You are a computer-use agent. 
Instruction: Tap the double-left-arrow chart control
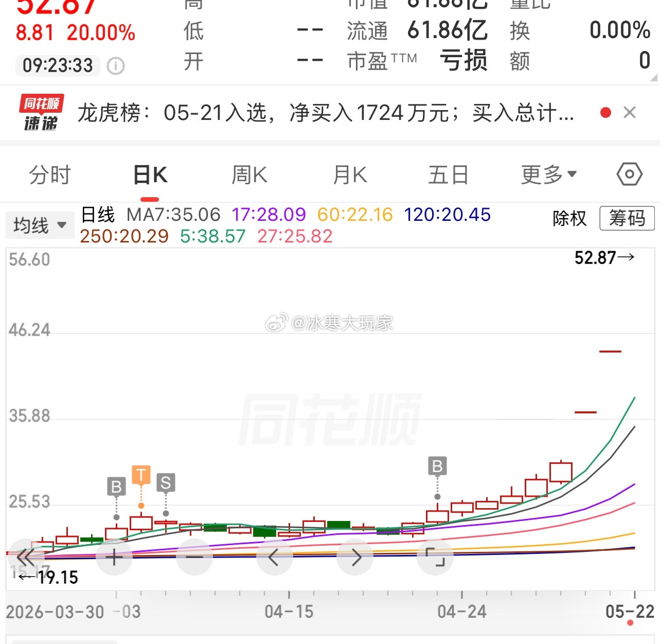click(x=25, y=556)
